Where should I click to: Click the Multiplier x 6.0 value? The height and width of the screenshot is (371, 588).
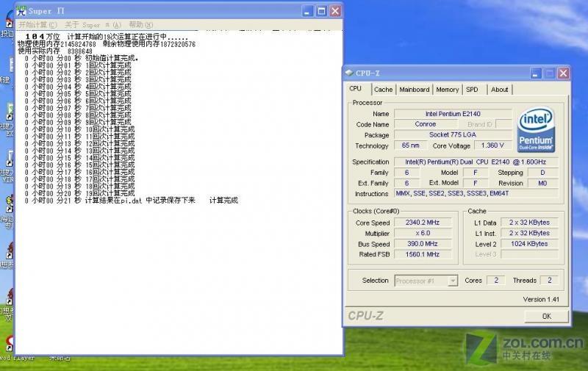pos(422,233)
